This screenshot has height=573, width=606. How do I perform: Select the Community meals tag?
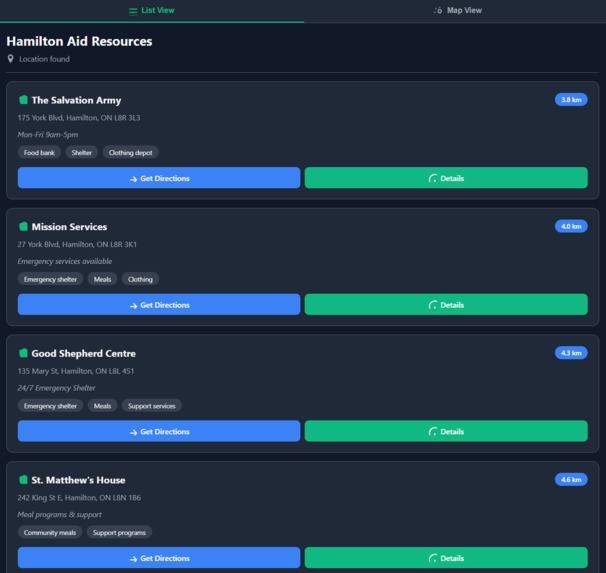pos(50,533)
